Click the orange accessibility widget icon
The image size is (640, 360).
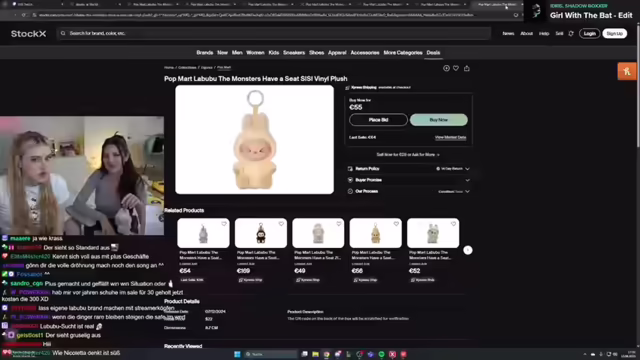(x=627, y=71)
